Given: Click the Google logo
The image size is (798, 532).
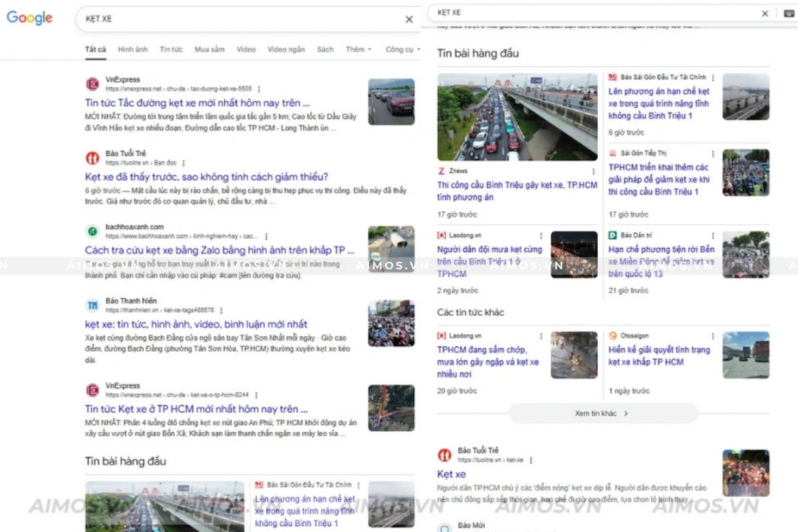Looking at the screenshot, I should (29, 18).
